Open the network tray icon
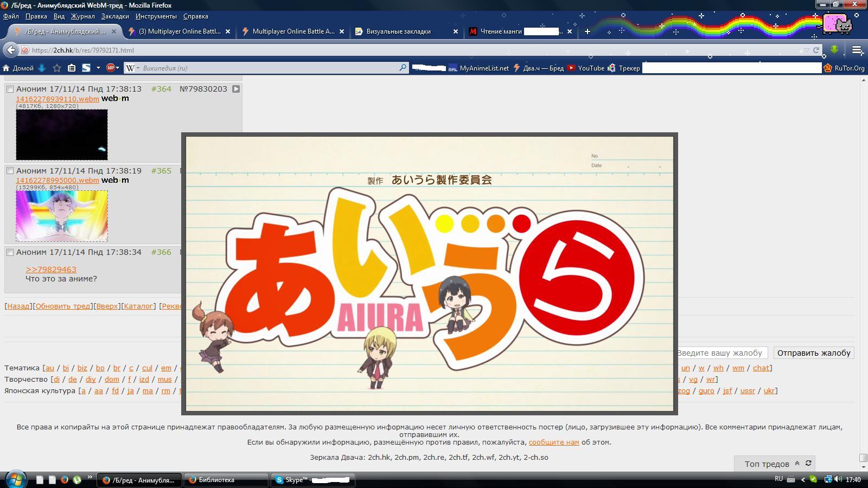Screen dimensions: 868x488 pyautogui.click(x=828, y=479)
